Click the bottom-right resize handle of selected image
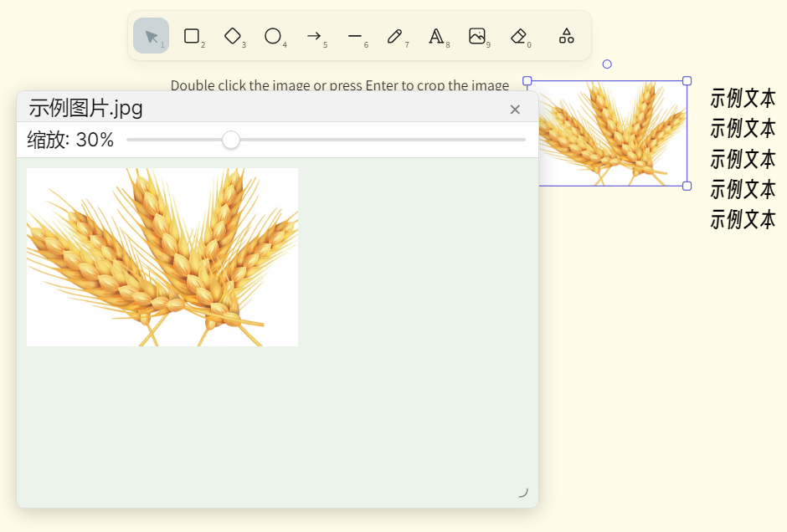The width and height of the screenshot is (787, 532). (x=687, y=186)
